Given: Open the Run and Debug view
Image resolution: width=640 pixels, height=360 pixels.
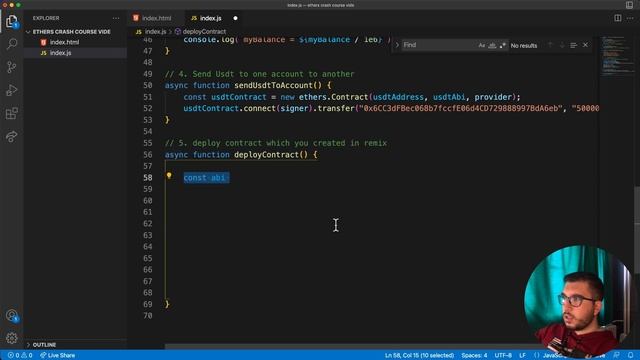Looking at the screenshot, I should click(x=12, y=90).
